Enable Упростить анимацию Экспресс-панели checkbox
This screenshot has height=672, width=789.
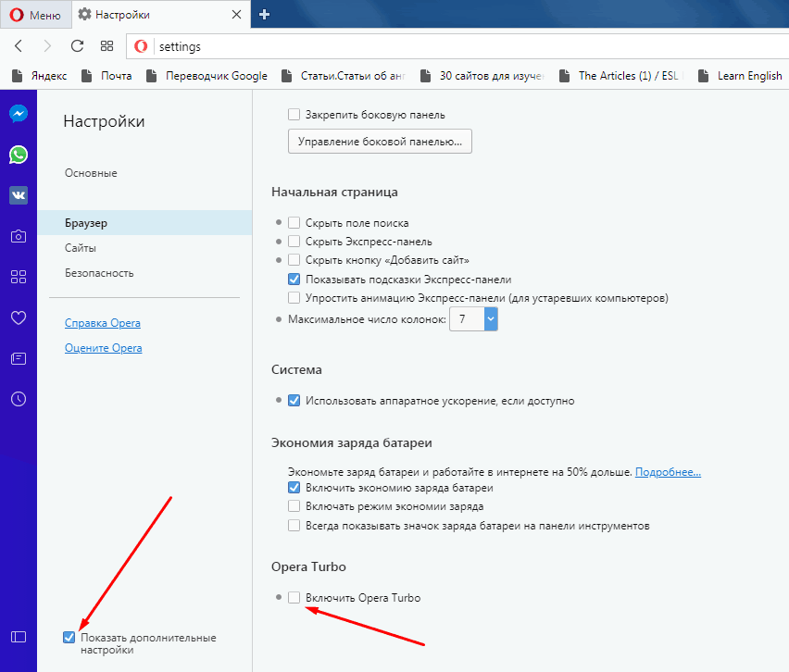coord(294,298)
